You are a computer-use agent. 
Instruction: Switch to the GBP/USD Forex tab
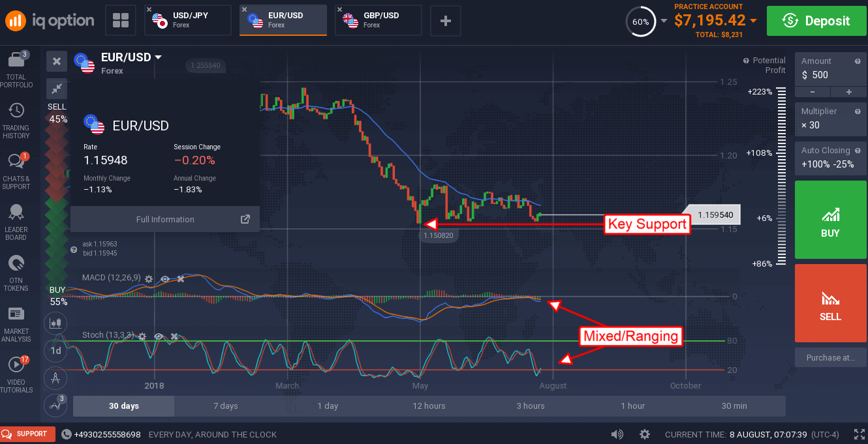[379, 20]
